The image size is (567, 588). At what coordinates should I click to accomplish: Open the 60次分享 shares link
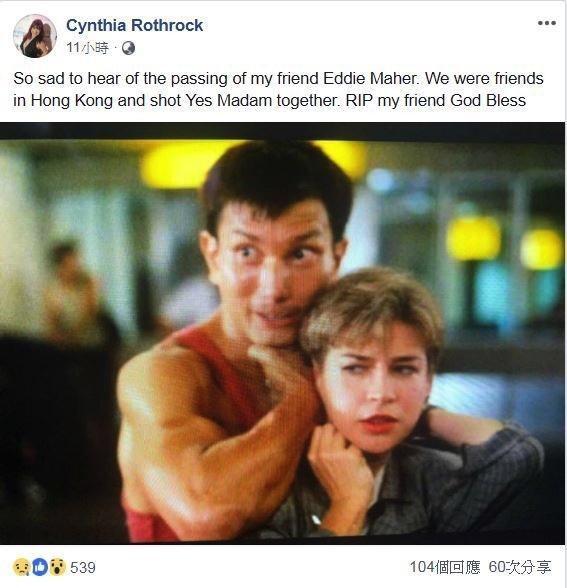[520, 567]
